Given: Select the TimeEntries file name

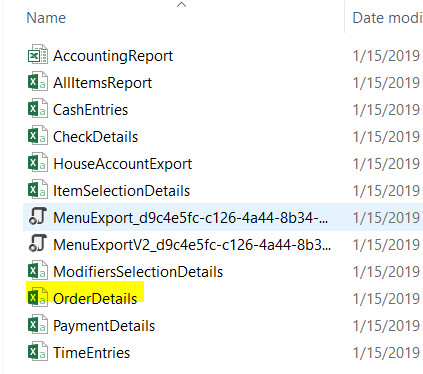Looking at the screenshot, I should tap(92, 353).
